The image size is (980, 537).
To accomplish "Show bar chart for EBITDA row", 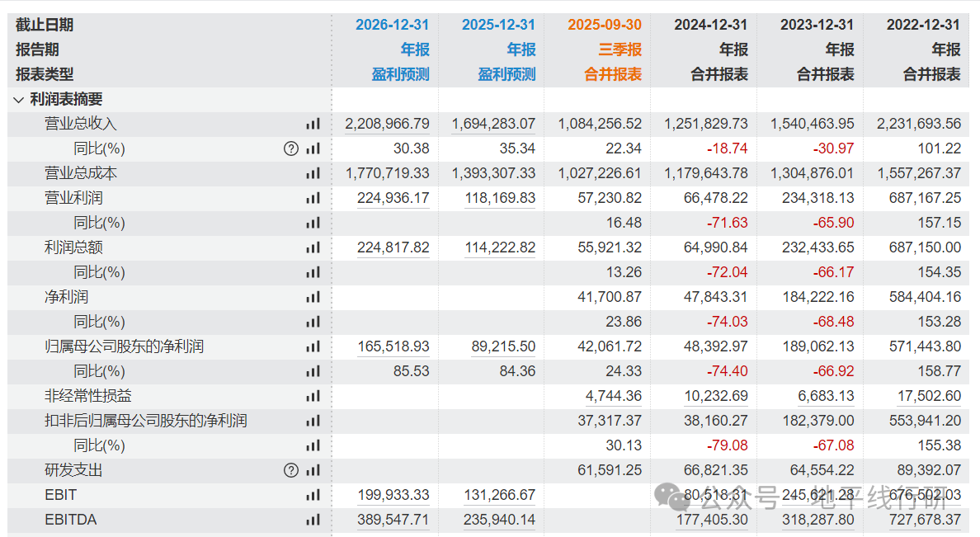I will coord(313,520).
